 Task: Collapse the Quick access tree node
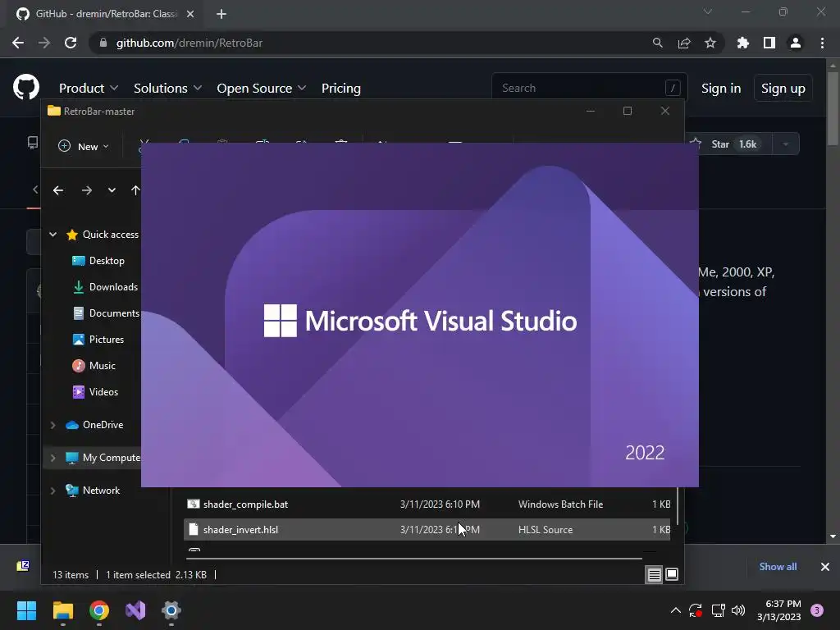click(x=53, y=234)
